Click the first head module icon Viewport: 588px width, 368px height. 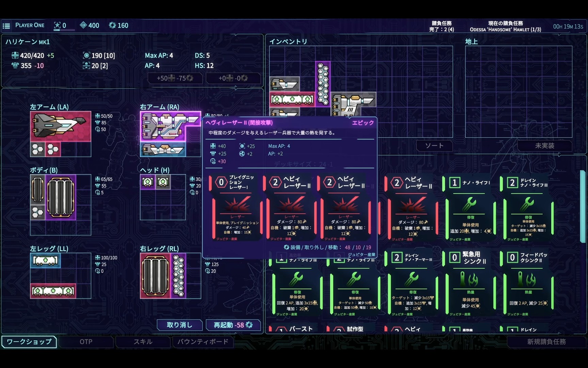click(x=148, y=182)
